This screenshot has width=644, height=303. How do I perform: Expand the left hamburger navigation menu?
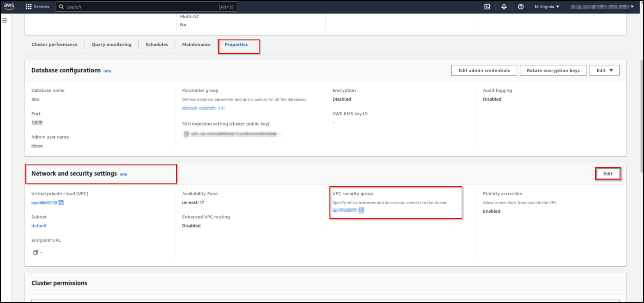(x=4, y=20)
